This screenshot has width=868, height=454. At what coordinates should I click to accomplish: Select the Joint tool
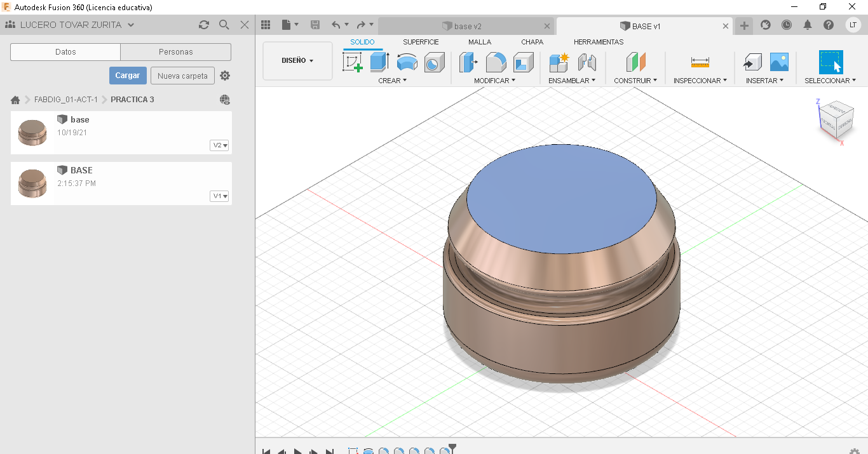(587, 62)
